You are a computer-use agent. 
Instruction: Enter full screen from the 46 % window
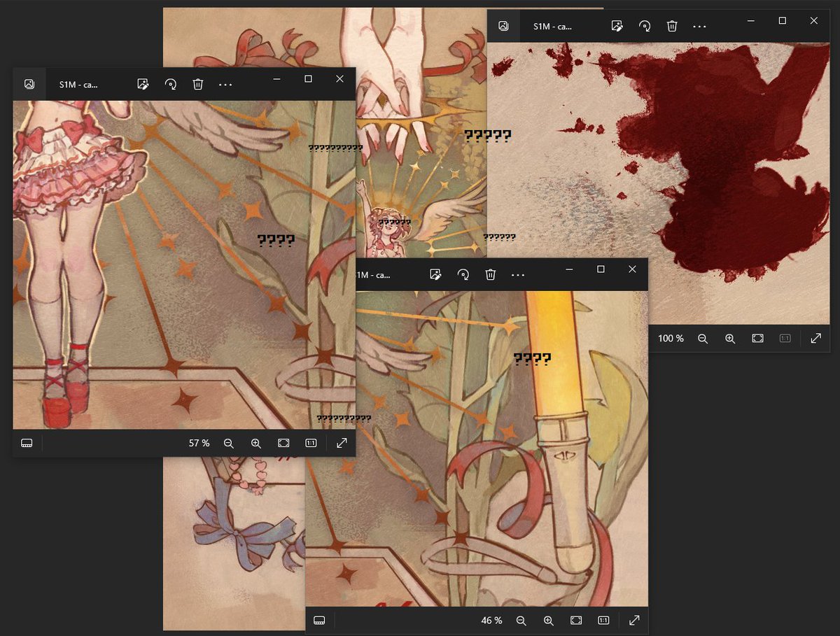(634, 620)
